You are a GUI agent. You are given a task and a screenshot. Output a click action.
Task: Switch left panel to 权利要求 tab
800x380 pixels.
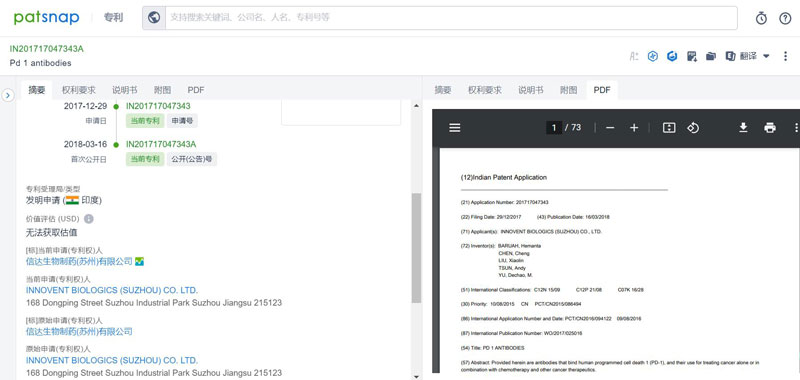[79, 90]
